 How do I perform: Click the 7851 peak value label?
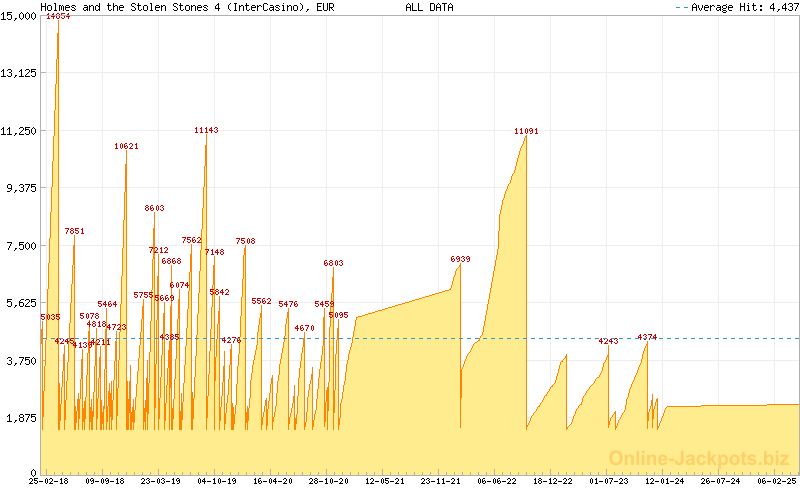(x=74, y=231)
